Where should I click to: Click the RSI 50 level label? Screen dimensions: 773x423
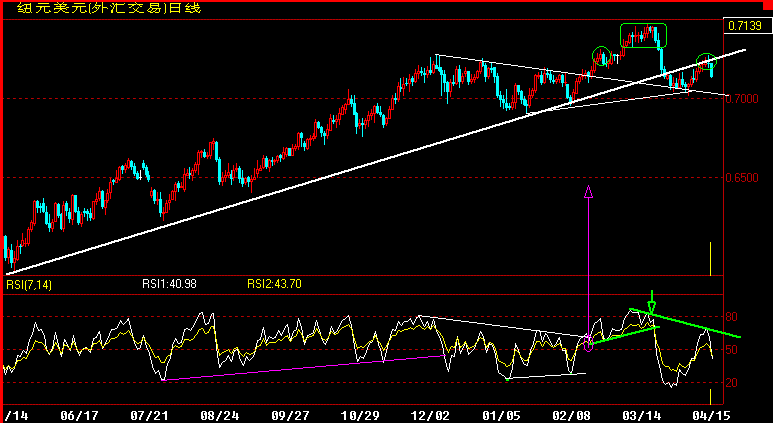click(732, 350)
